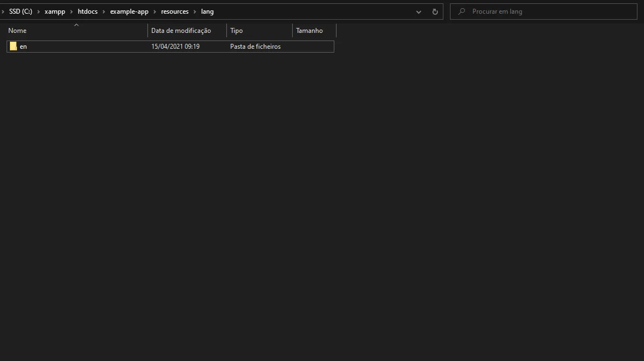This screenshot has height=361, width=644.
Task: Open the en folder icon
Action: 23,47
